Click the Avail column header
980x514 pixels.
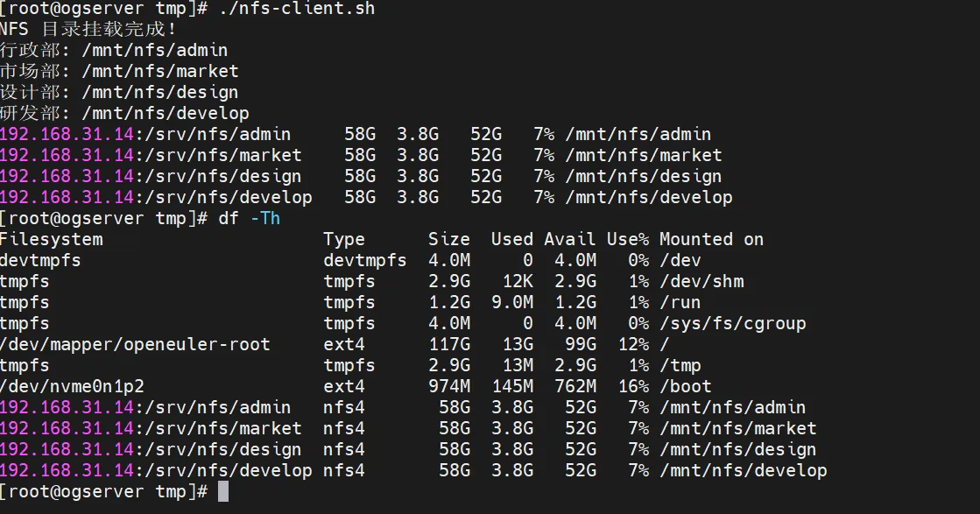[x=570, y=239]
